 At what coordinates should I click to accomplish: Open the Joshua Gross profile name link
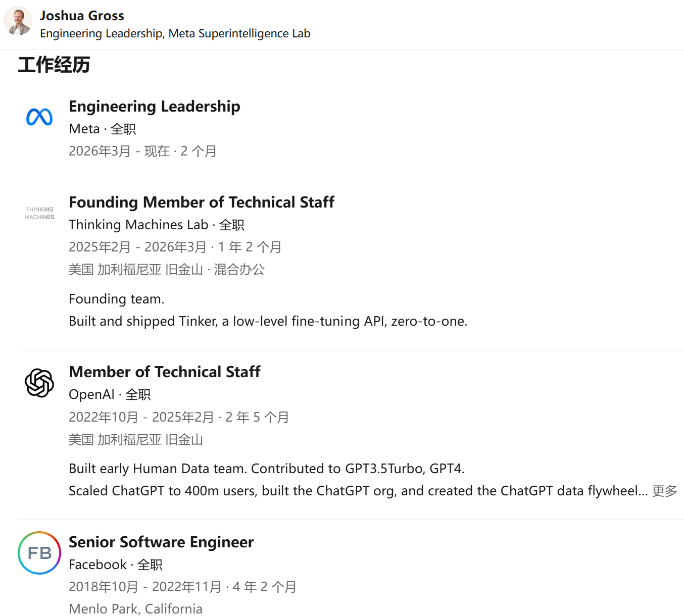[x=82, y=16]
